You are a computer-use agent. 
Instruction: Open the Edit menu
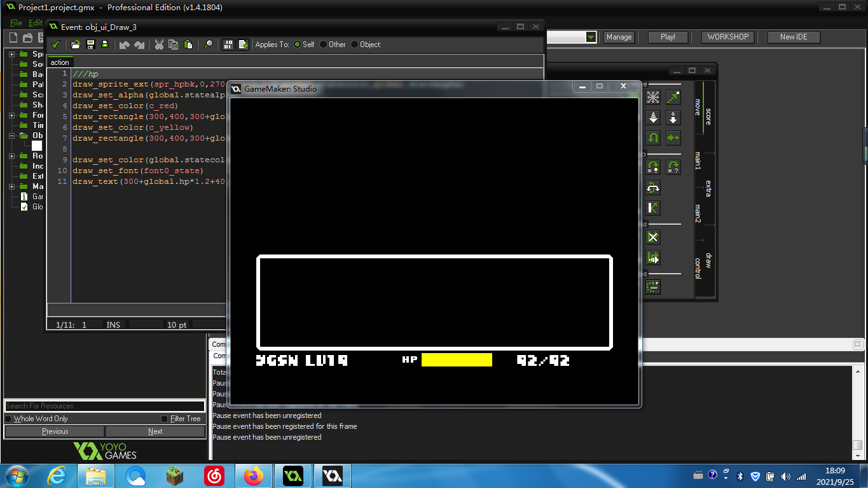[x=36, y=23]
